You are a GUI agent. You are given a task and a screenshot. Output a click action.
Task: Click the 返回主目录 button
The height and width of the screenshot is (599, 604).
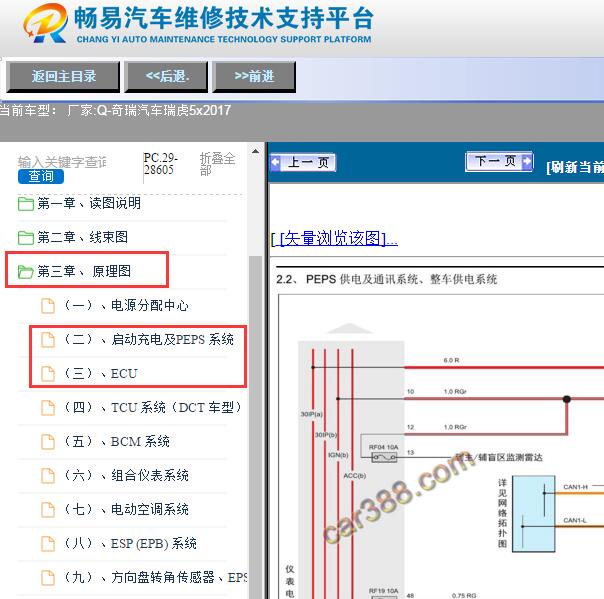coord(63,77)
